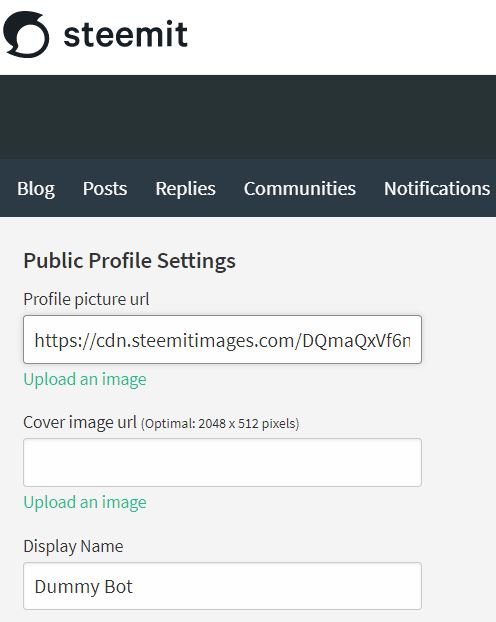Focus the empty Cover image url field
Image resolution: width=496 pixels, height=622 pixels.
222,463
